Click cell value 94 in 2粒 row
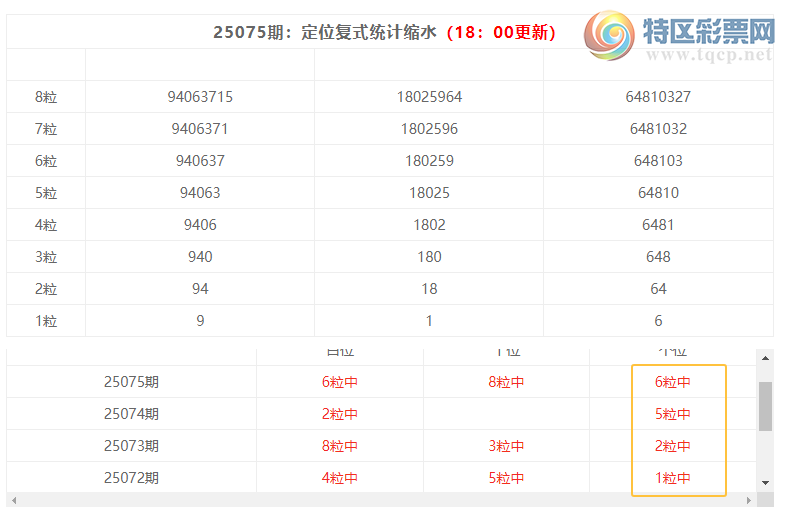The image size is (785, 507). pos(200,289)
